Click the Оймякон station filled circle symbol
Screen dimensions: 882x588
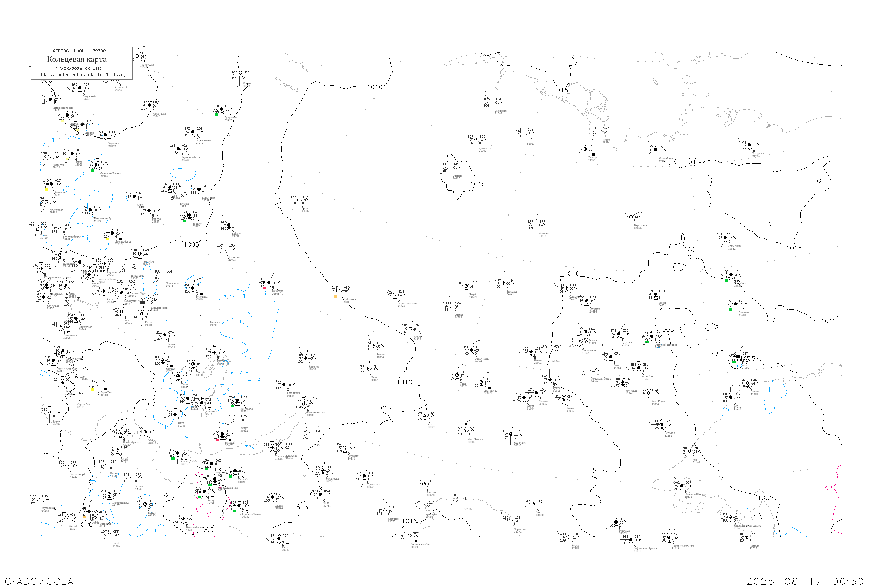pyautogui.click(x=735, y=304)
